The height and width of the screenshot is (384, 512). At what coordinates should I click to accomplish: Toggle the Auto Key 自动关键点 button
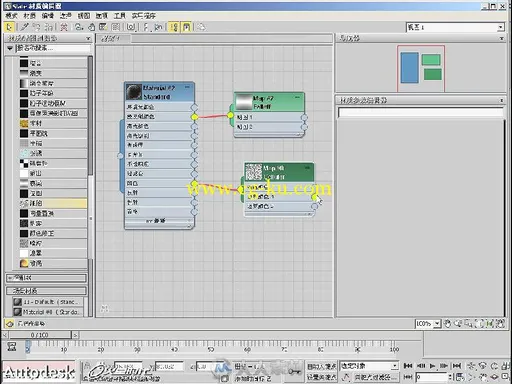coord(321,366)
